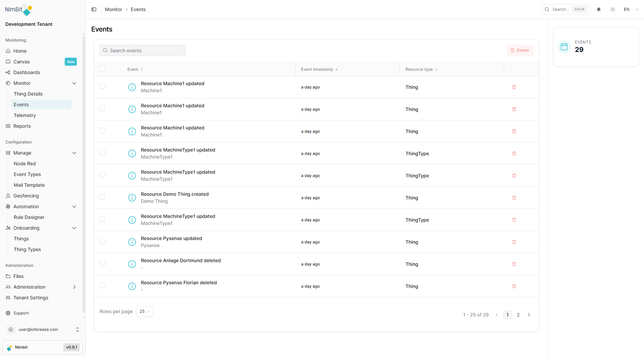Expand the Administration submenu

(74, 287)
